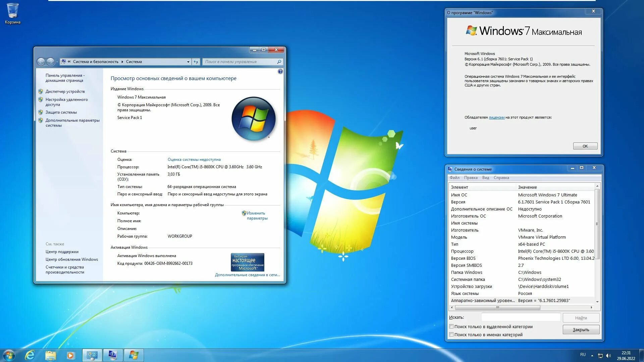
Task: Open the Файл menu
Action: (454, 178)
